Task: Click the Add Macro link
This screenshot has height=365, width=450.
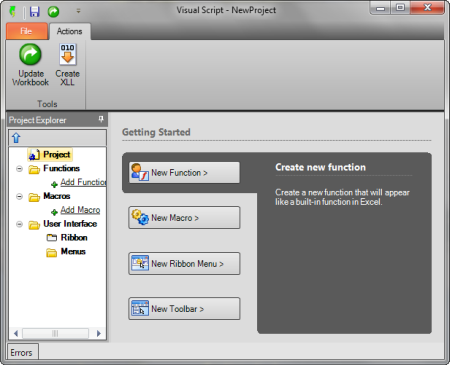Action: [x=80, y=210]
